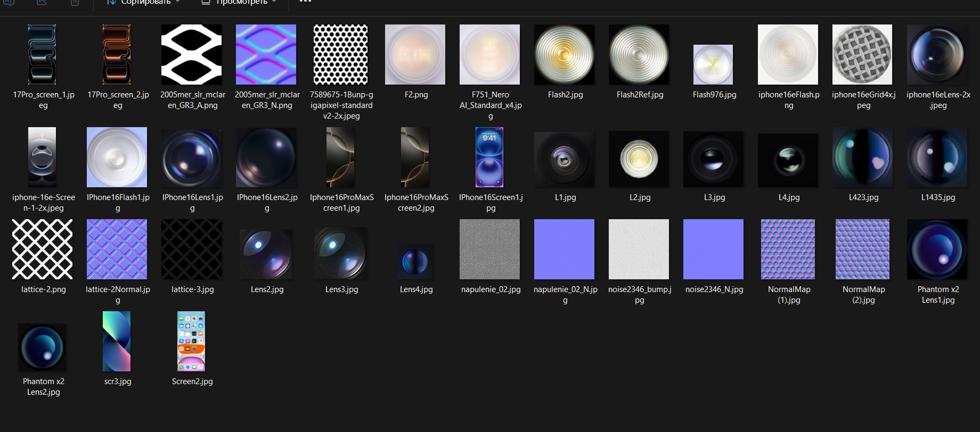Select the Phantom x2 Lens2.jpg file
The image size is (980, 432).
coord(43,347)
